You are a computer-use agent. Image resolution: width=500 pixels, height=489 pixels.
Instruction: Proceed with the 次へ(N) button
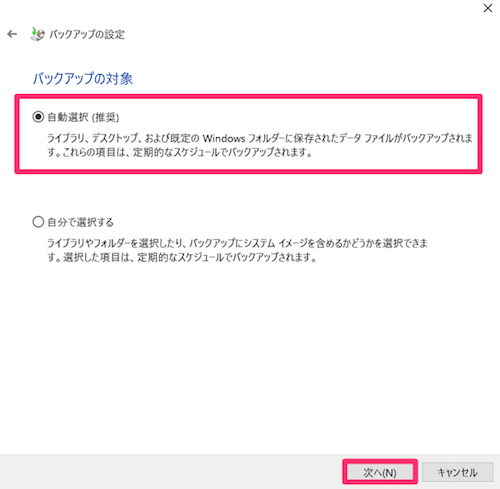click(x=380, y=472)
